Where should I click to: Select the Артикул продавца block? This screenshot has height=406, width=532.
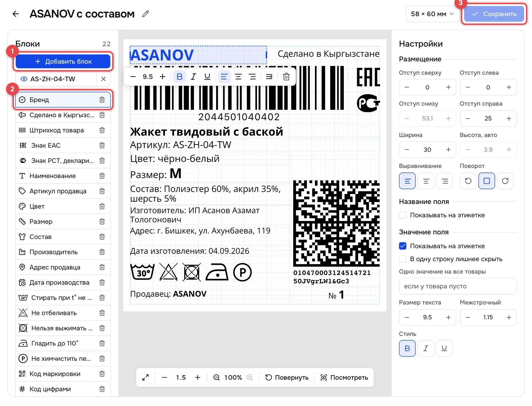[x=63, y=191]
